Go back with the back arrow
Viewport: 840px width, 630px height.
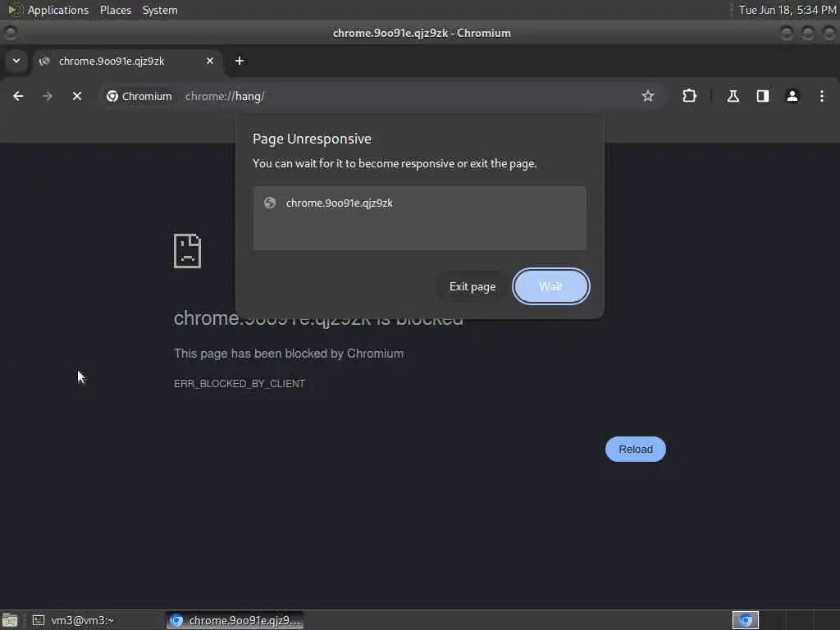click(18, 97)
